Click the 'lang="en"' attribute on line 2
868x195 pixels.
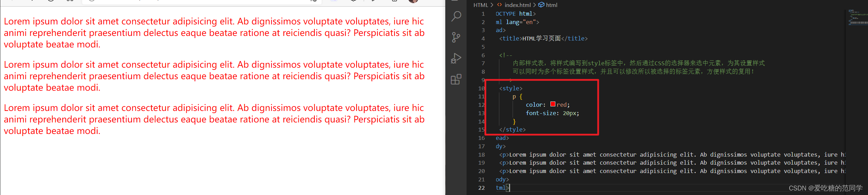pos(521,22)
